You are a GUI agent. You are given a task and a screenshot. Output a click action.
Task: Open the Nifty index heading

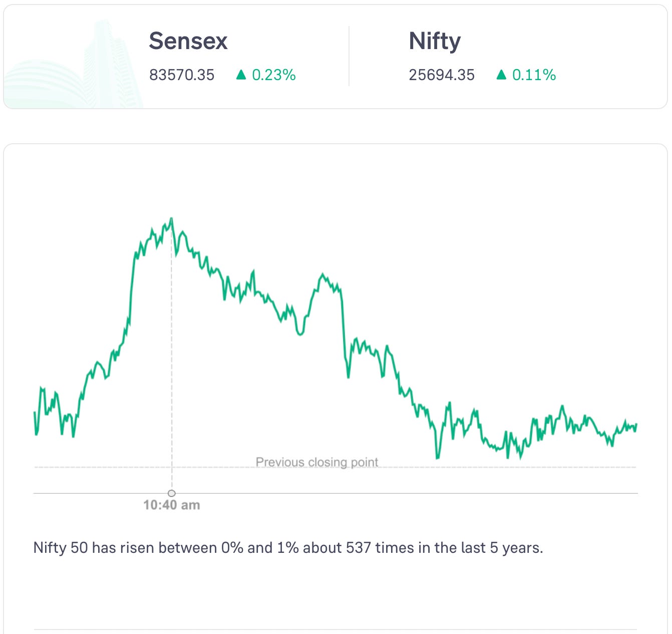[x=435, y=41]
